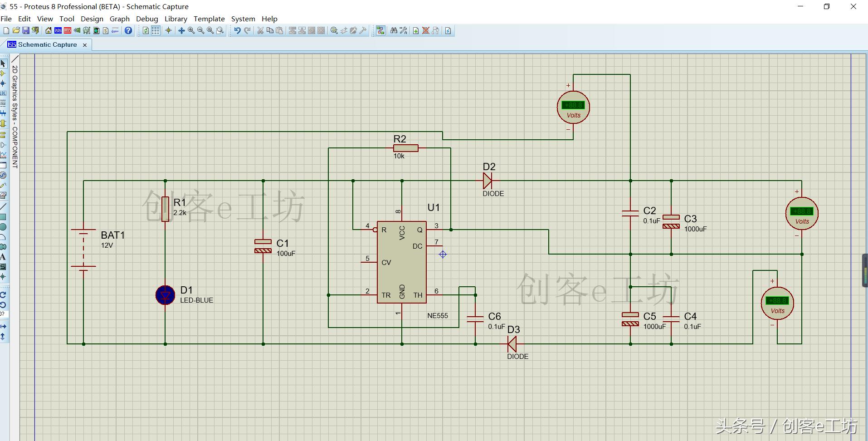The width and height of the screenshot is (868, 441).
Task: Select the zoom in magnifier icon
Action: coord(191,31)
